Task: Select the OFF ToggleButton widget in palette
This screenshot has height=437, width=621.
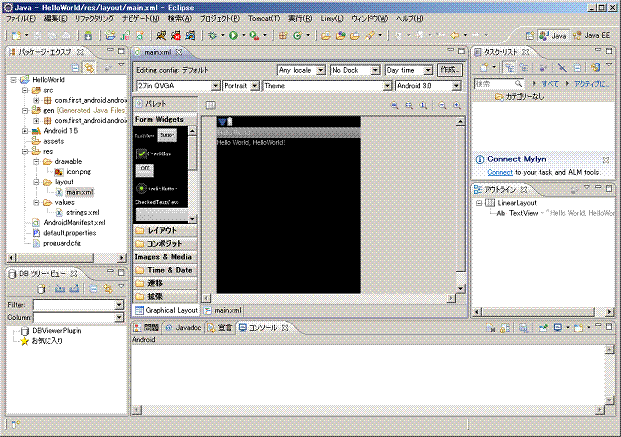Action: [x=145, y=170]
